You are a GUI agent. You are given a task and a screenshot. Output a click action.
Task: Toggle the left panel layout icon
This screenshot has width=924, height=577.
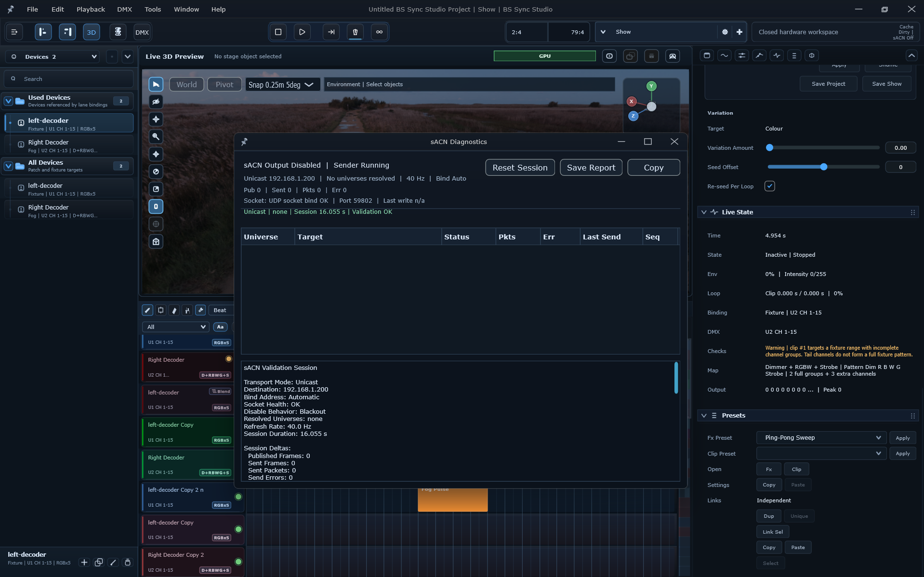(43, 32)
